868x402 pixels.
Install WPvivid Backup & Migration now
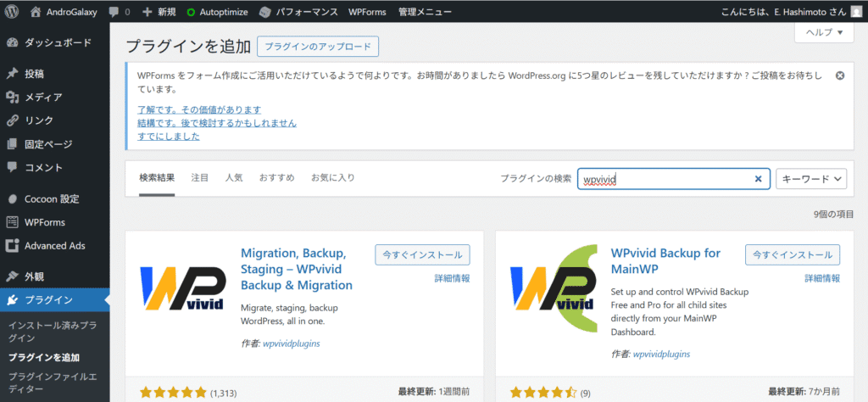coord(422,254)
